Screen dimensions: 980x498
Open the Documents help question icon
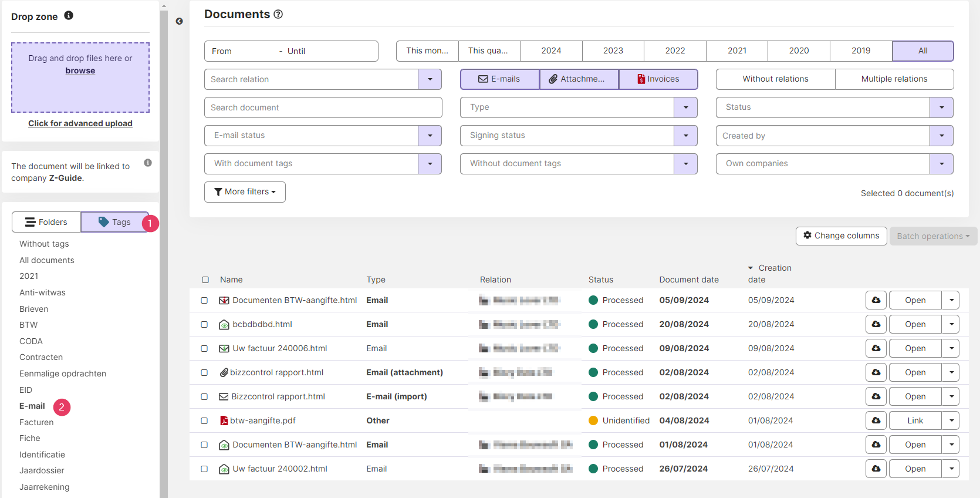tap(278, 14)
